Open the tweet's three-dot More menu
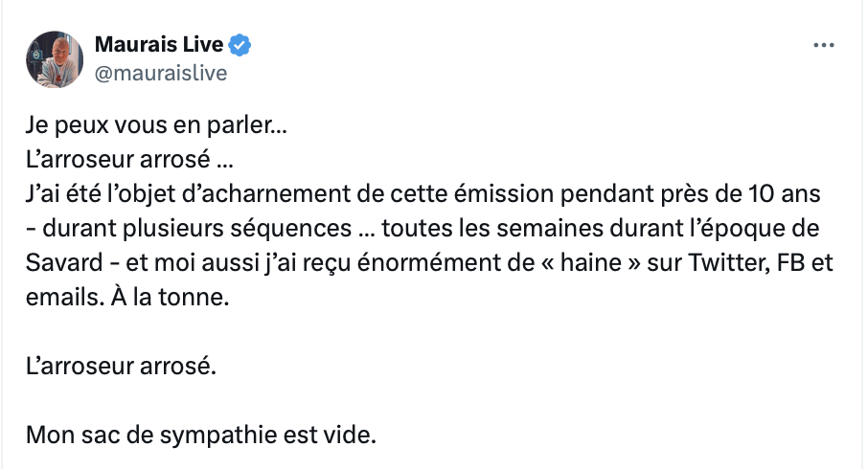Image resolution: width=868 pixels, height=469 pixels. click(x=823, y=45)
